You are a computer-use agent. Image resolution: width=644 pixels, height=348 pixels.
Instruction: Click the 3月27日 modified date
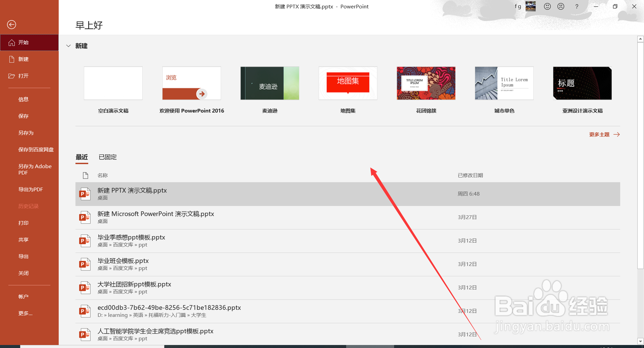(x=467, y=217)
